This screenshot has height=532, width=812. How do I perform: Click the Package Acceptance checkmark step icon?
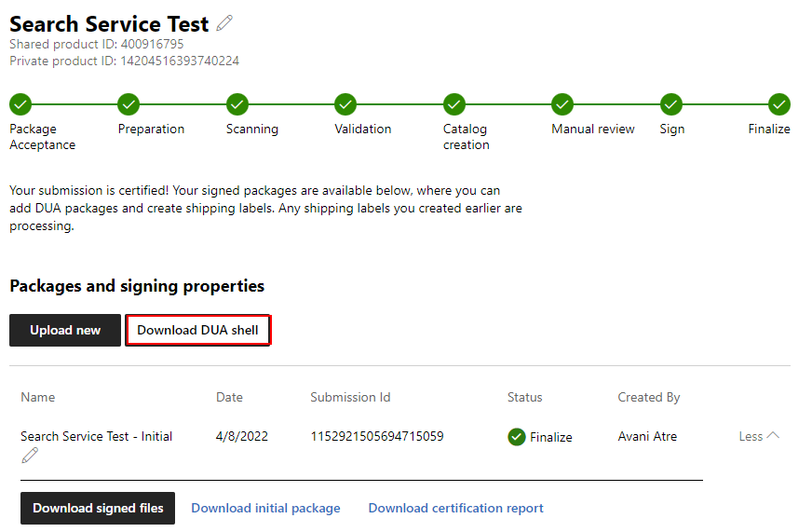point(20,104)
